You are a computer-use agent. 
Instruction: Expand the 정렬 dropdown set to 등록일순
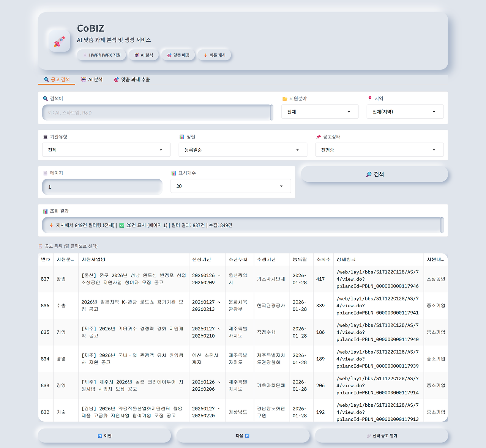(x=243, y=149)
